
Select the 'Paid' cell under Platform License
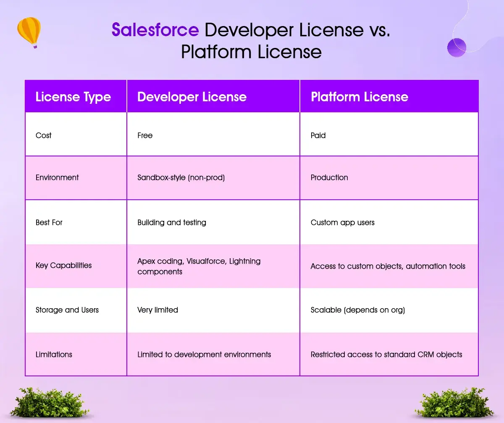click(318, 135)
